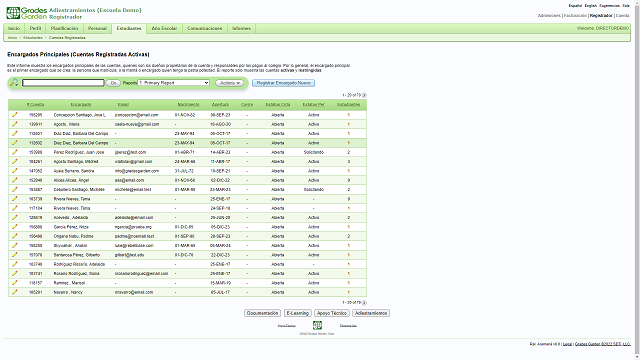Open the Cuenta link at top right
This screenshot has height=360, width=640.
click(x=622, y=16)
